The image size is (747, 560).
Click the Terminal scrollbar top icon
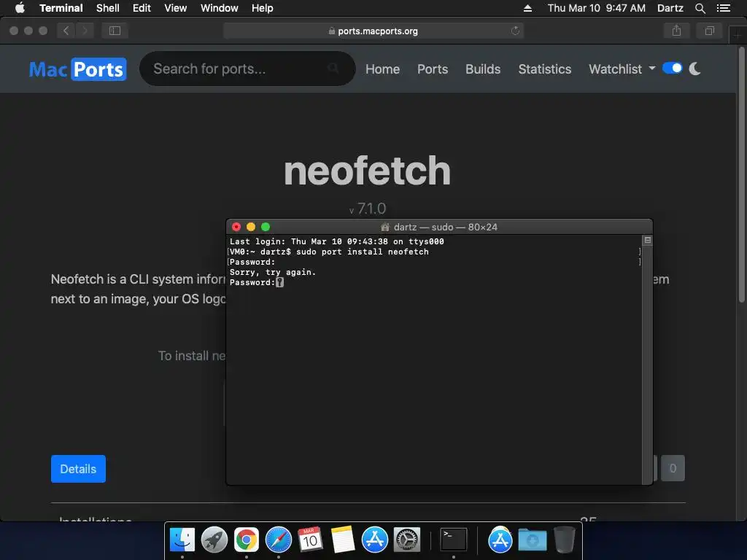coord(648,240)
